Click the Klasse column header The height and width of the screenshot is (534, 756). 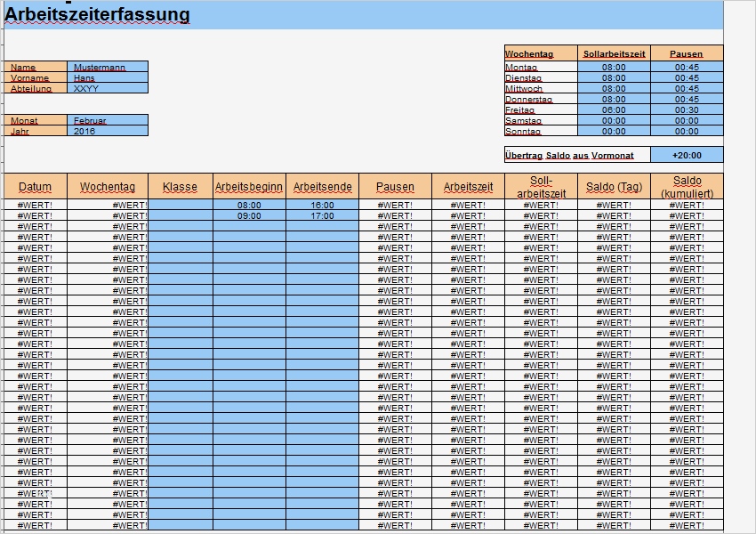pos(179,187)
